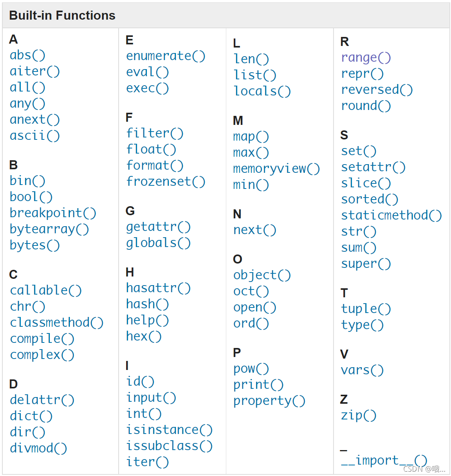Open the zip() link
The image size is (451, 476).
click(359, 416)
